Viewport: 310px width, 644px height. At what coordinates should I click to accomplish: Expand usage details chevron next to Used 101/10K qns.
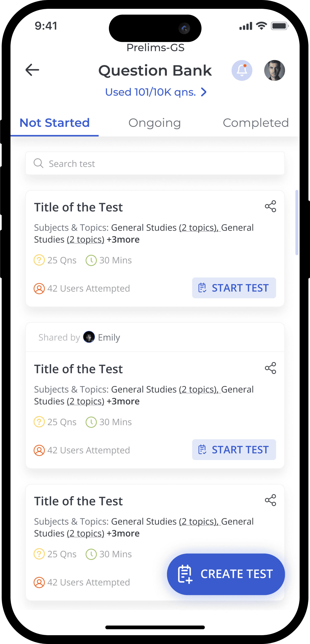click(204, 92)
